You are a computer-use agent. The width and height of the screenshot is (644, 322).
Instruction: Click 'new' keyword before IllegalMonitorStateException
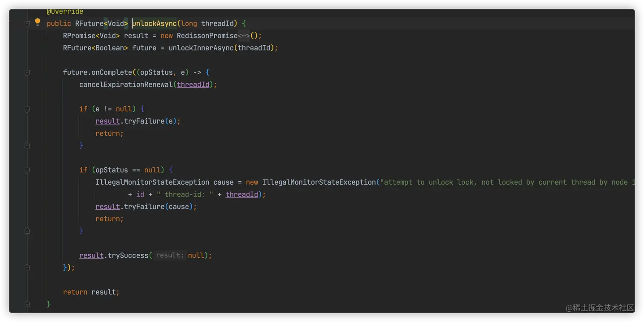(x=252, y=182)
